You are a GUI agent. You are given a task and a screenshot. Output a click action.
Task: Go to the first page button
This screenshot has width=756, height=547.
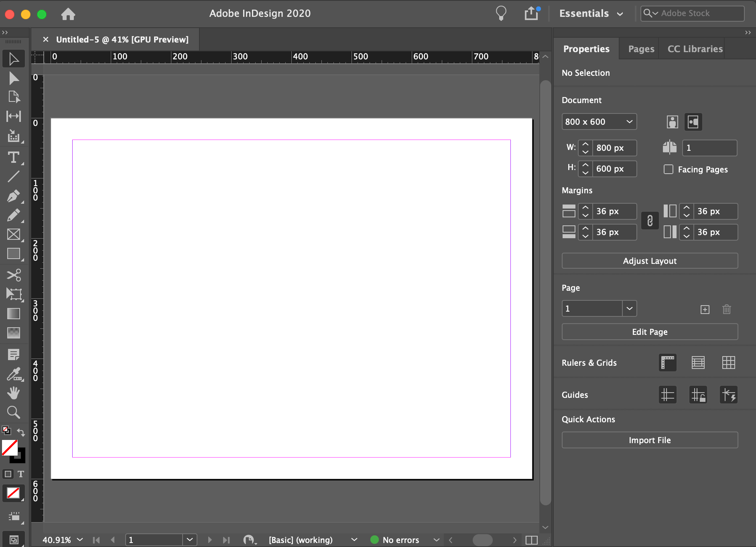96,540
